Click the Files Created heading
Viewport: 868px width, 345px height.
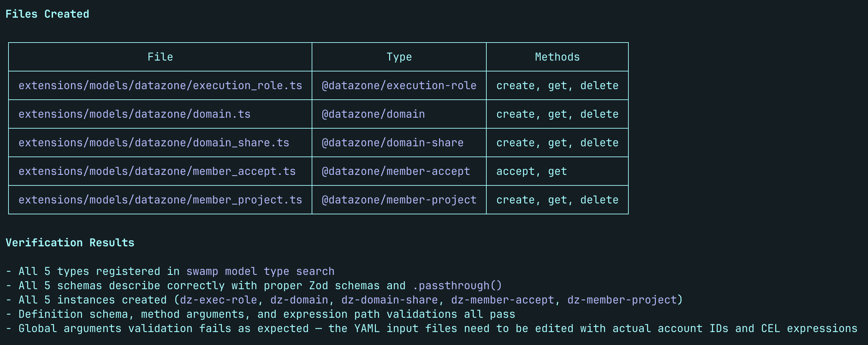pos(47,14)
